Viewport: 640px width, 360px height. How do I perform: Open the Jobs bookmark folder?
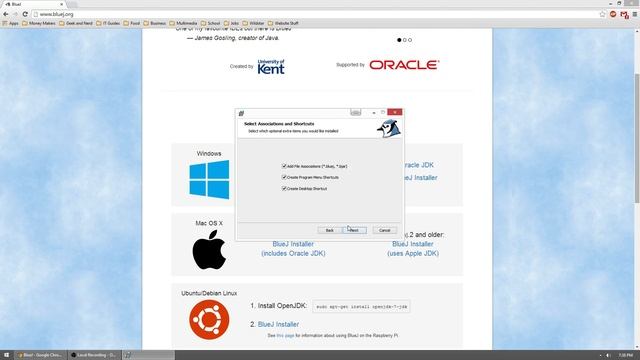[x=231, y=23]
